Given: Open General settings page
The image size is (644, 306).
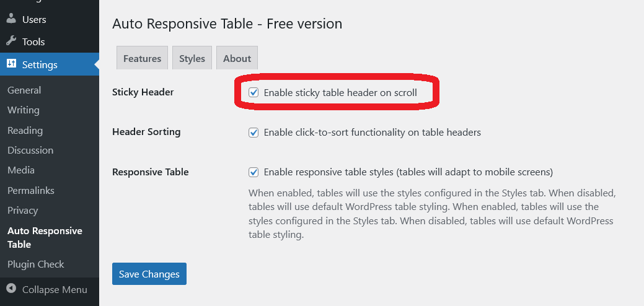Looking at the screenshot, I should 24,90.
